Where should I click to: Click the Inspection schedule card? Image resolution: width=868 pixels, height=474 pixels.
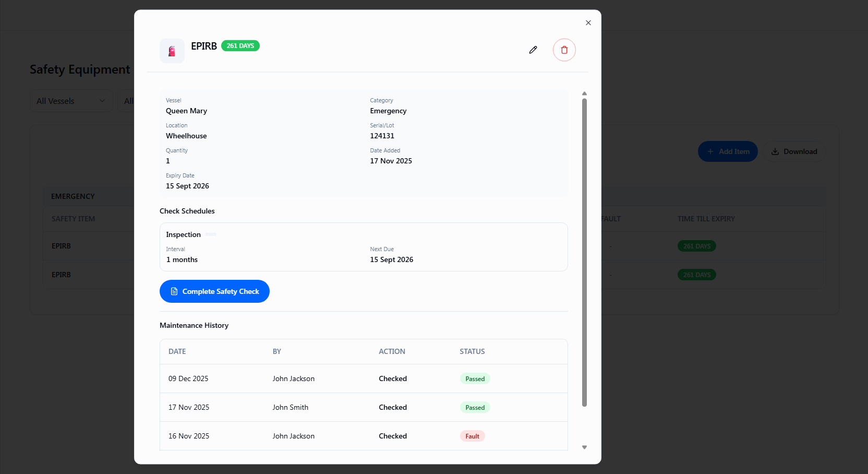363,247
